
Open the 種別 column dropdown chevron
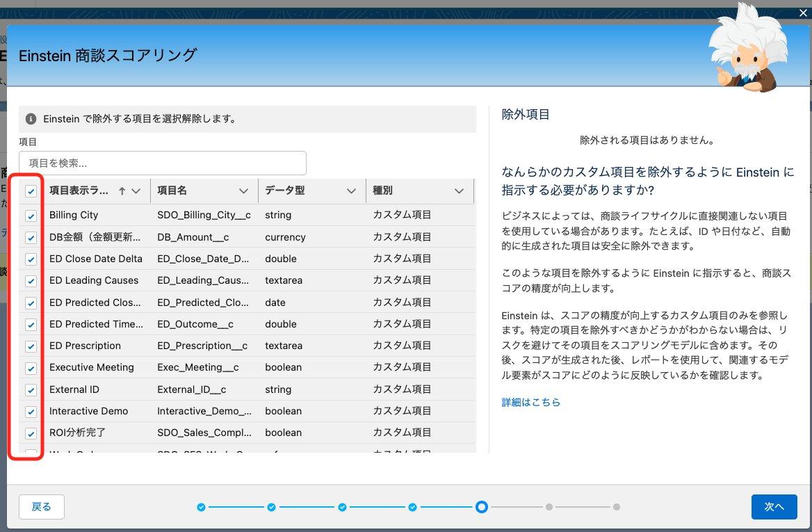[x=459, y=191]
